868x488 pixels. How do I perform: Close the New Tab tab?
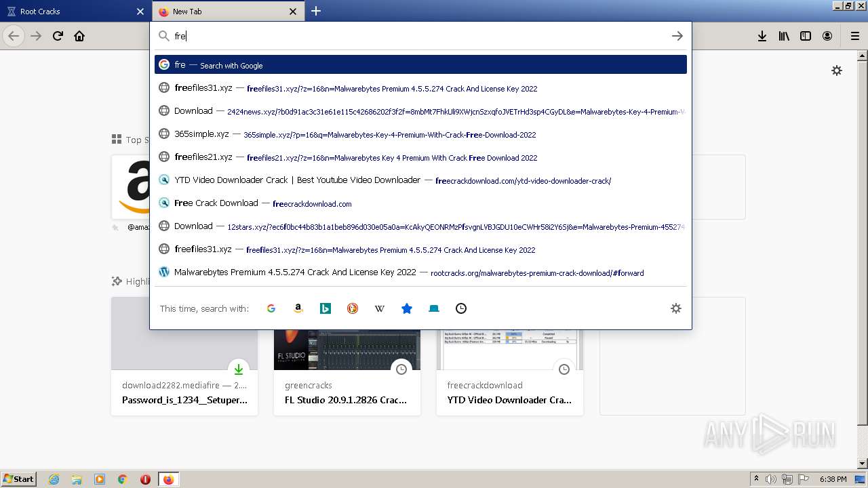[x=293, y=12]
